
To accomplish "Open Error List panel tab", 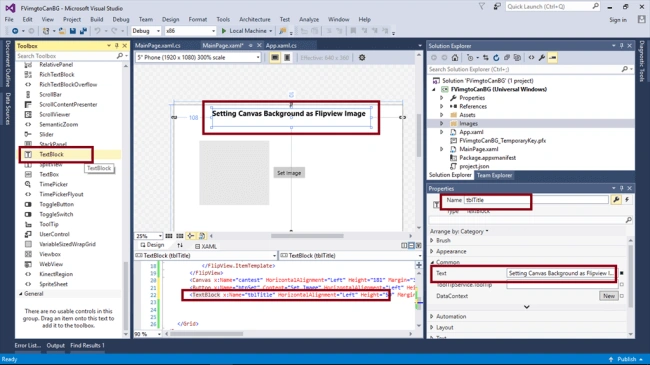I will (28, 346).
